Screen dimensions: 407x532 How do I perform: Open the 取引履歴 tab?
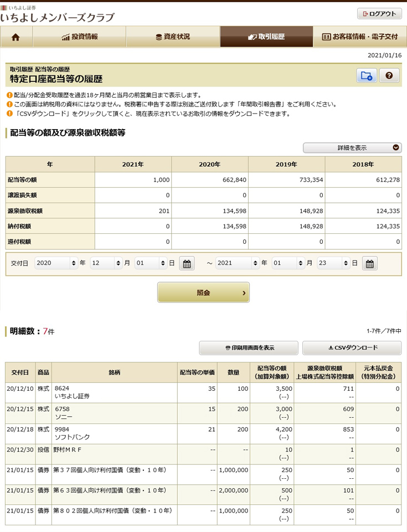click(x=266, y=37)
